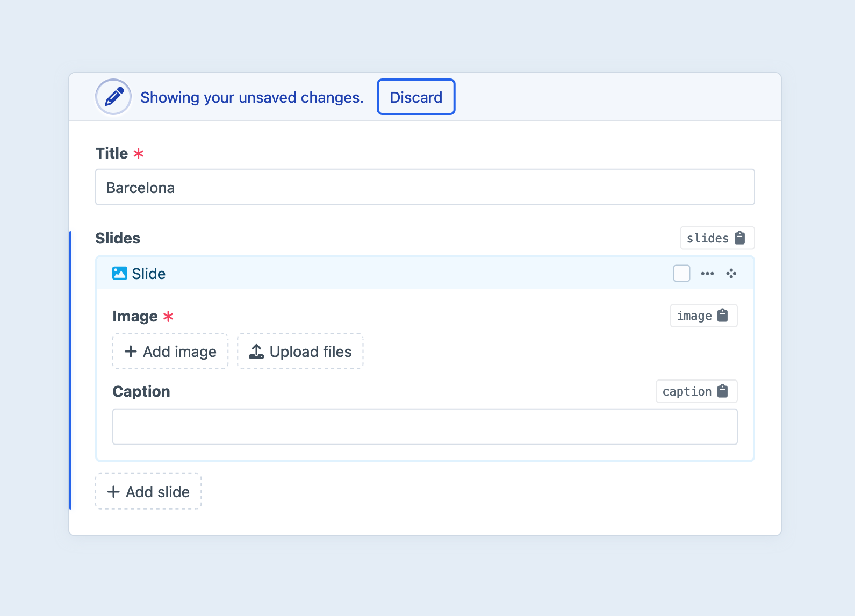Click the pencil draft-edit icon

tap(113, 97)
